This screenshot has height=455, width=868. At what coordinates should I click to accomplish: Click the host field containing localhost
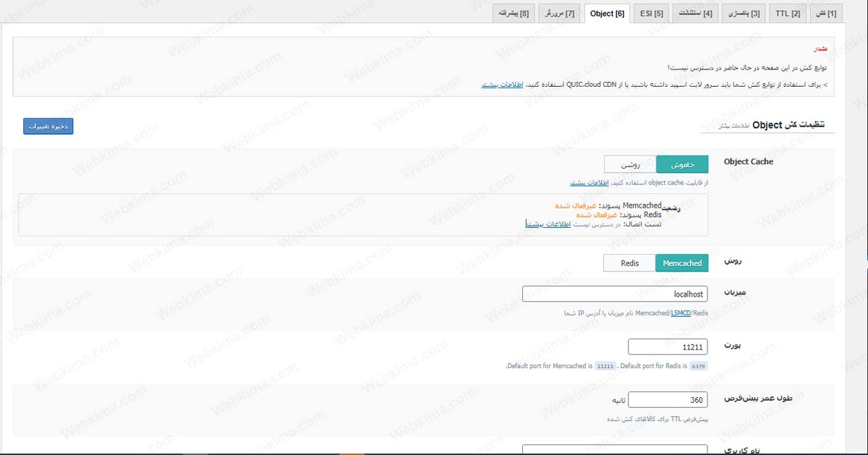615,294
